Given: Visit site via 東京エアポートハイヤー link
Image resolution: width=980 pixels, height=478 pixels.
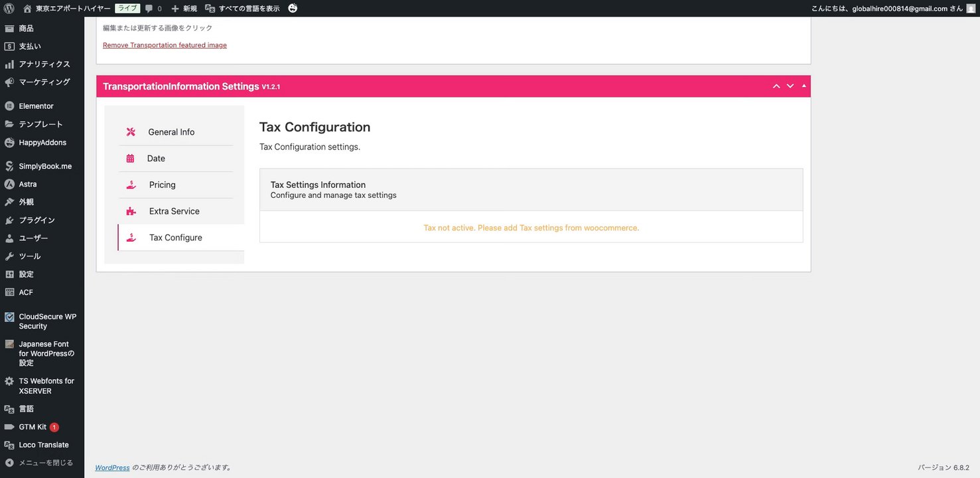Looking at the screenshot, I should click(x=73, y=9).
